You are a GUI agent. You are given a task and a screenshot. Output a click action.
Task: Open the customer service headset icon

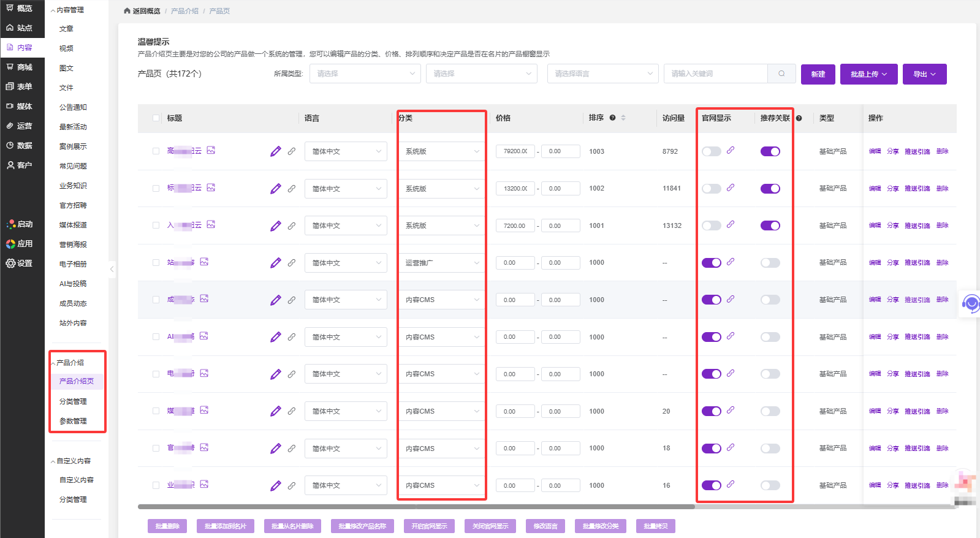point(970,303)
